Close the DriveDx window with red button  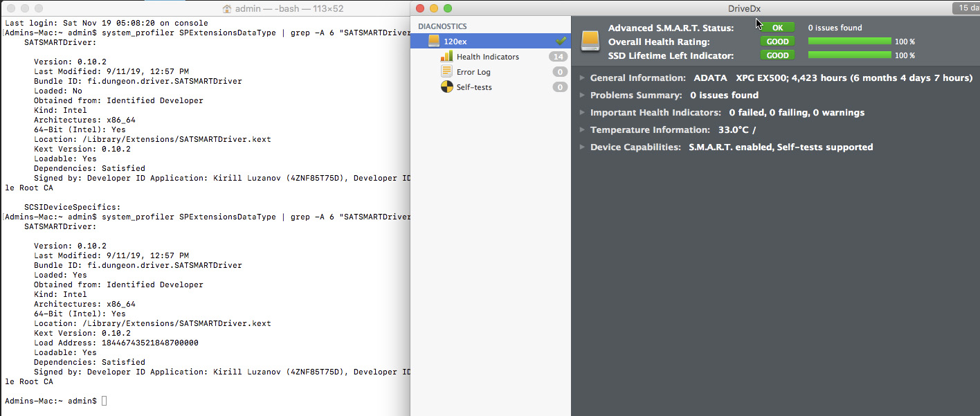pos(420,8)
